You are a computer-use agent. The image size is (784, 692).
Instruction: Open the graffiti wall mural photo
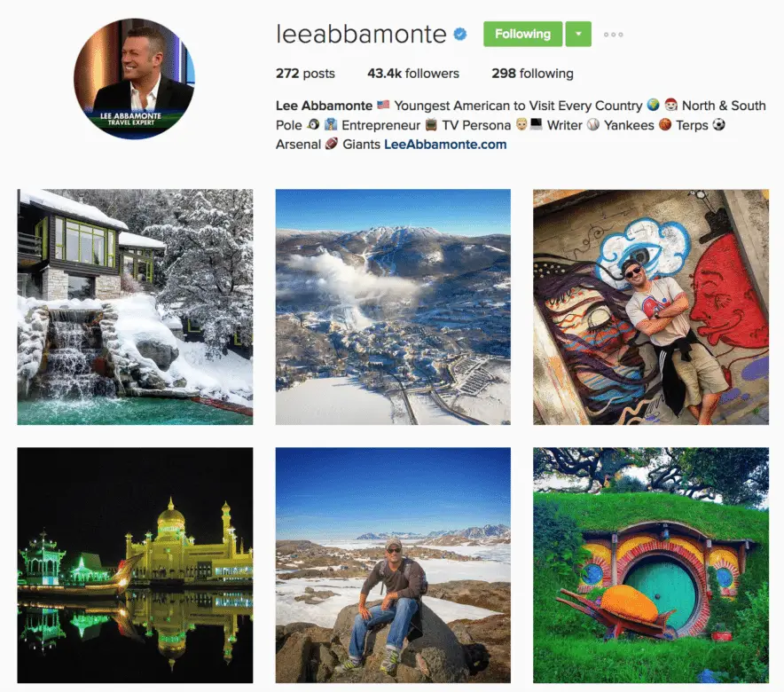651,307
